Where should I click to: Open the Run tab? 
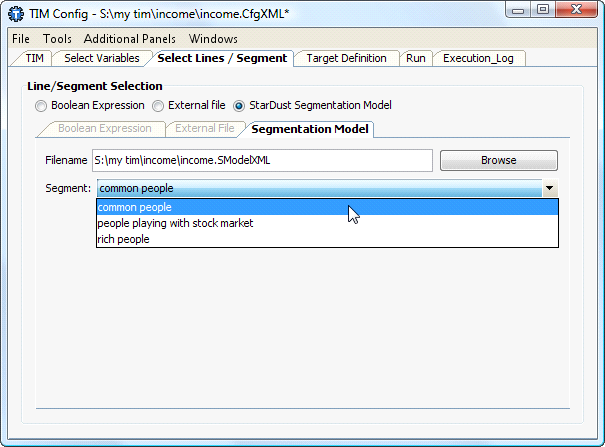click(416, 58)
